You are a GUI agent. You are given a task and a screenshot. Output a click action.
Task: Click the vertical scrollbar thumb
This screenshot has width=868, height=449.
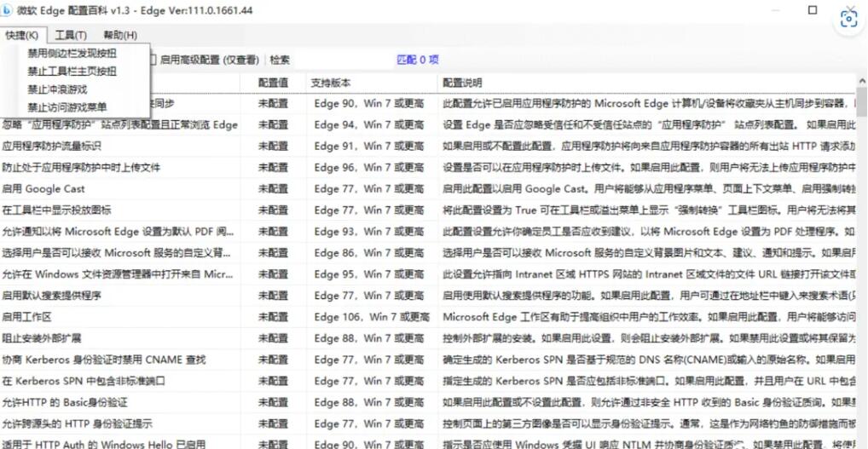(x=862, y=103)
